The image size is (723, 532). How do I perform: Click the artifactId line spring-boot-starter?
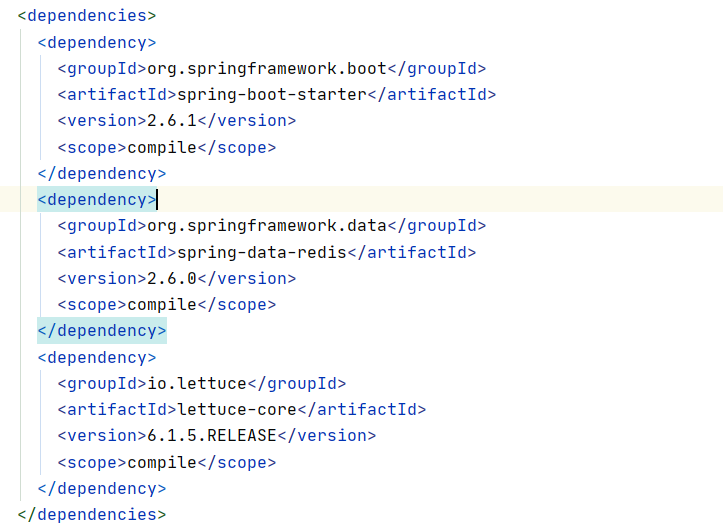pos(277,95)
